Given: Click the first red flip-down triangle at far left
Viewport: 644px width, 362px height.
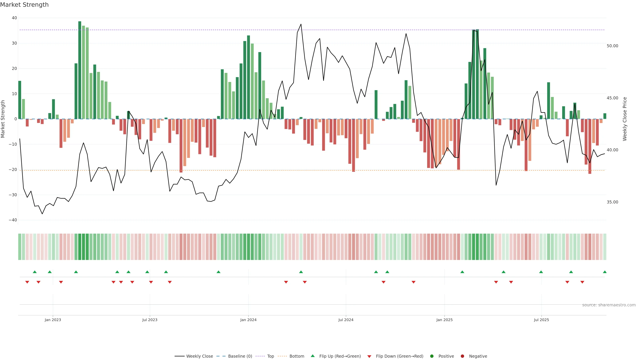Looking at the screenshot, I should (27, 282).
